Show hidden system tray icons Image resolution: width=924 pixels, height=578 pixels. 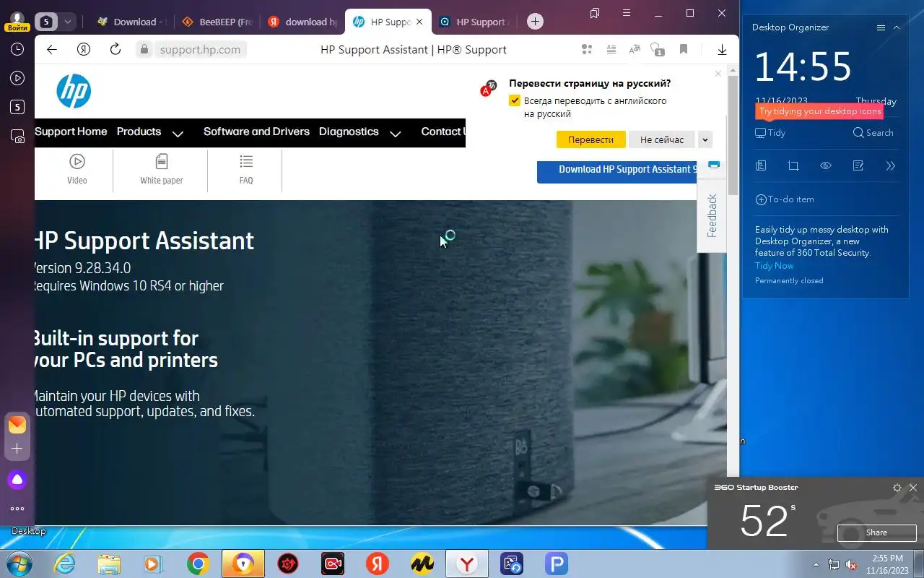816,564
